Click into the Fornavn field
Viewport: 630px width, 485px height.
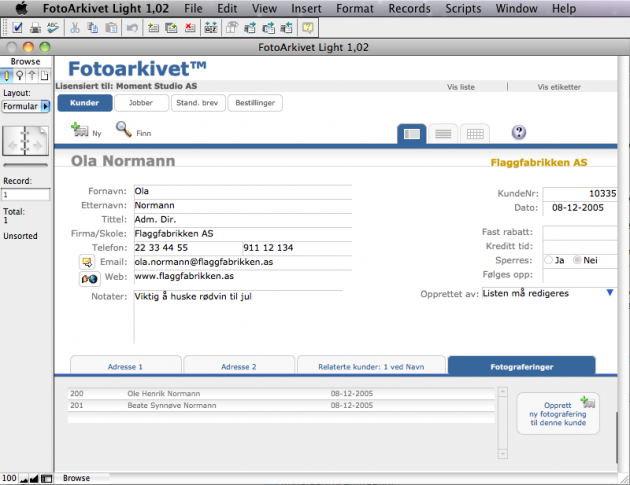243,191
